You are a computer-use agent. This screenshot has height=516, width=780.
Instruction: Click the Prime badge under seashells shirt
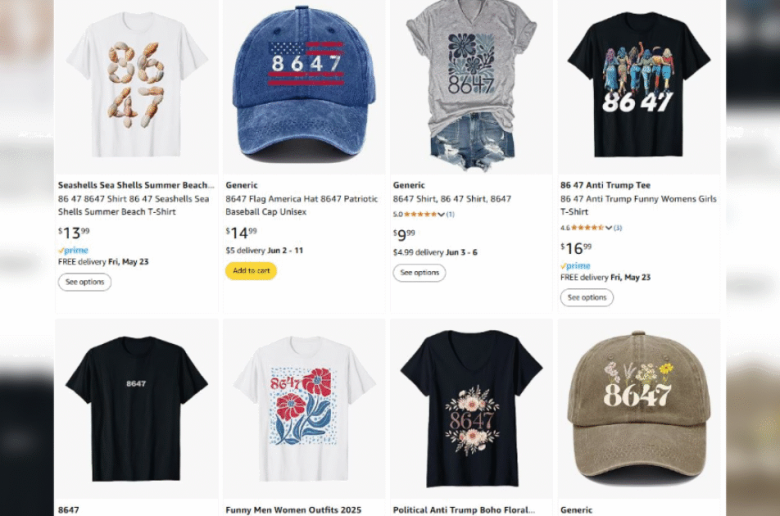click(x=73, y=251)
